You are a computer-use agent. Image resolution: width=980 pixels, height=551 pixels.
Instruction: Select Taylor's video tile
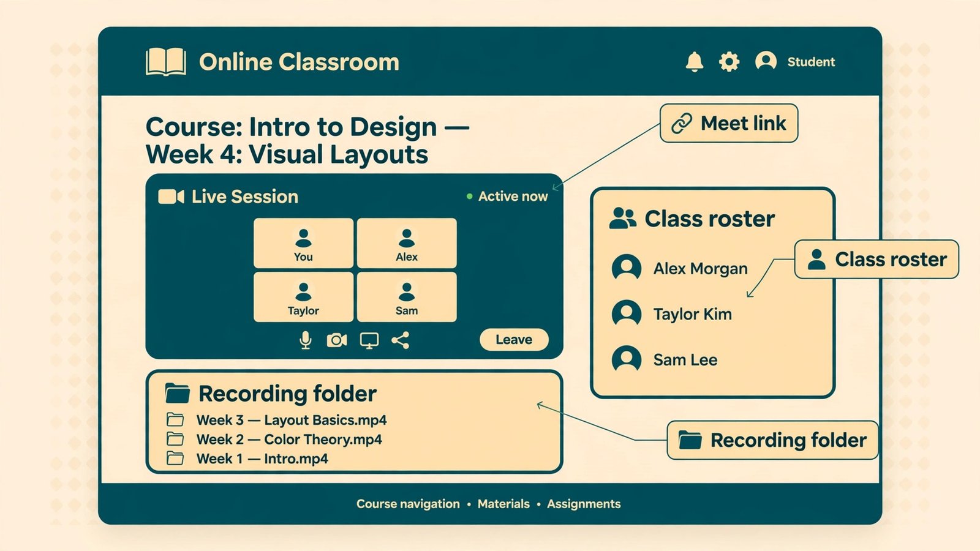[303, 297]
